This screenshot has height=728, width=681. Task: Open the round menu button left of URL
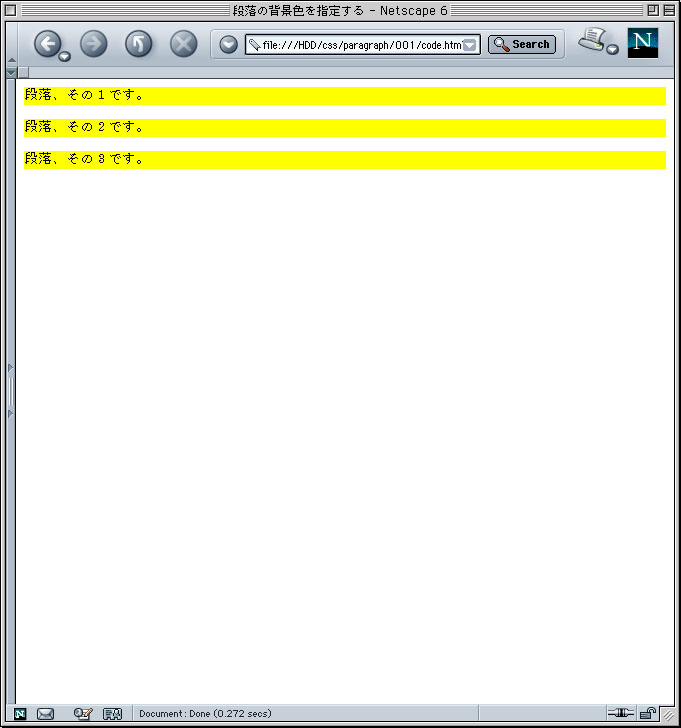pyautogui.click(x=228, y=45)
